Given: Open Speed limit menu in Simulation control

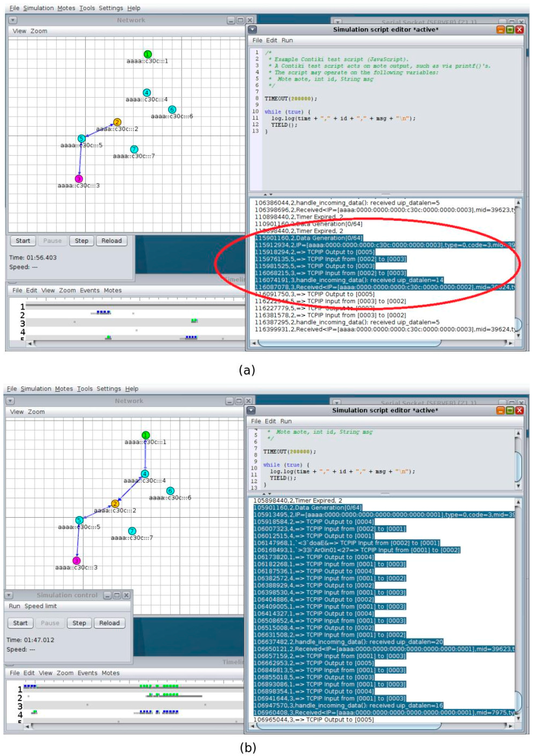Looking at the screenshot, I should tap(40, 606).
